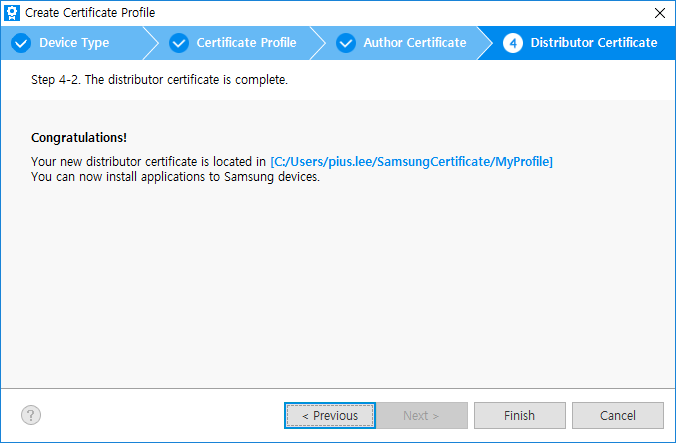
Task: Click the Certificate Profile step checkmark icon
Action: pyautogui.click(x=179, y=43)
